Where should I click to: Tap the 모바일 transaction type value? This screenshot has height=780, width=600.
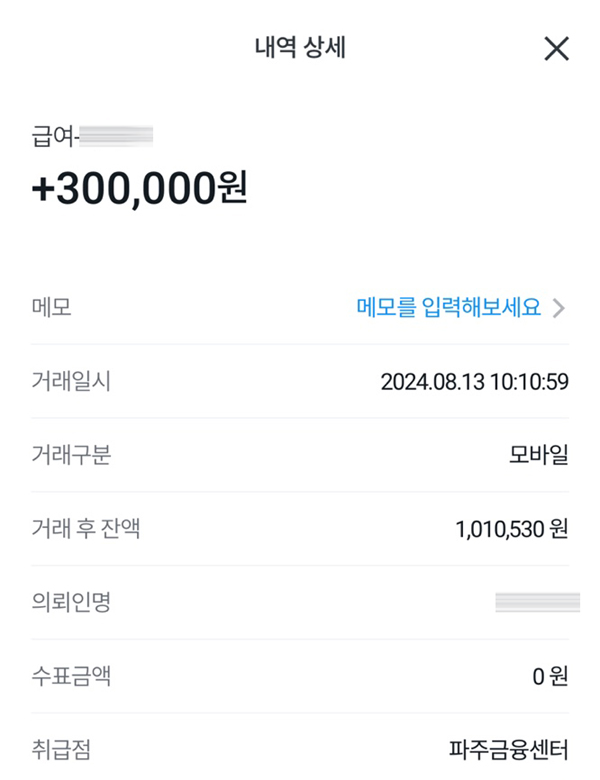[x=538, y=455]
